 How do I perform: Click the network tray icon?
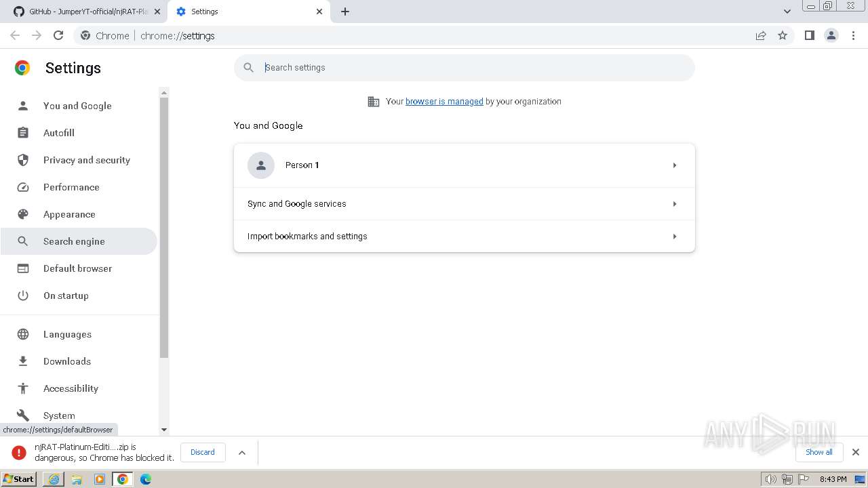(x=787, y=479)
